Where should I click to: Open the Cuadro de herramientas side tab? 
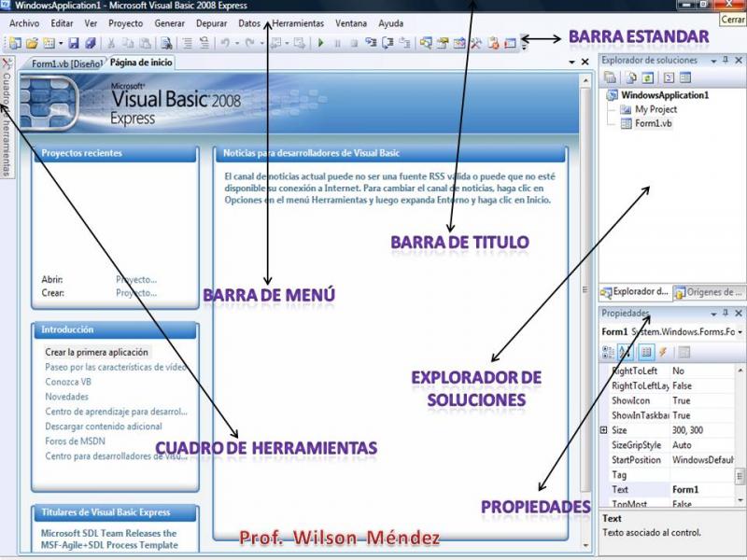[7, 118]
